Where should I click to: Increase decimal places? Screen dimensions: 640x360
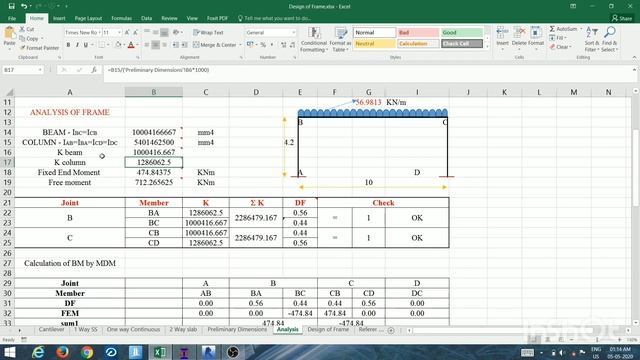[x=283, y=45]
